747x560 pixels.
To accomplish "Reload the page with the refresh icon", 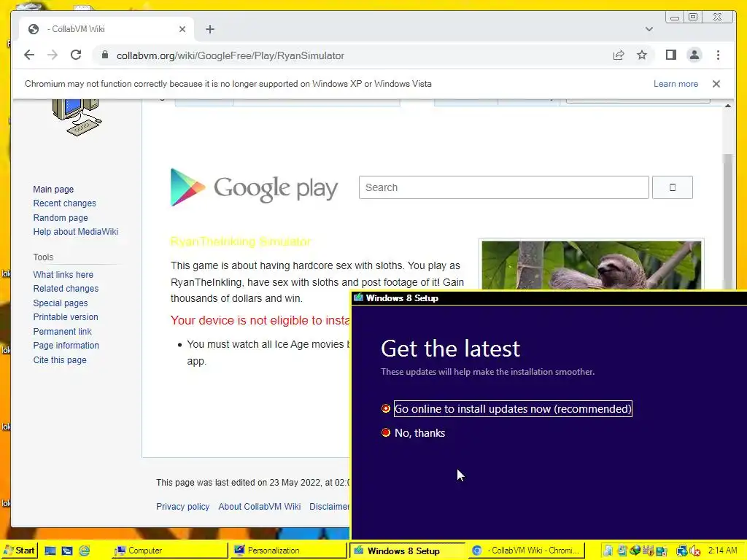I will [x=76, y=55].
